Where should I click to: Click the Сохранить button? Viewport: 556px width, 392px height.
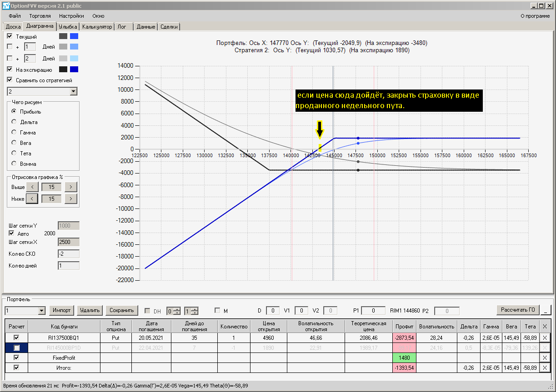(x=122, y=310)
